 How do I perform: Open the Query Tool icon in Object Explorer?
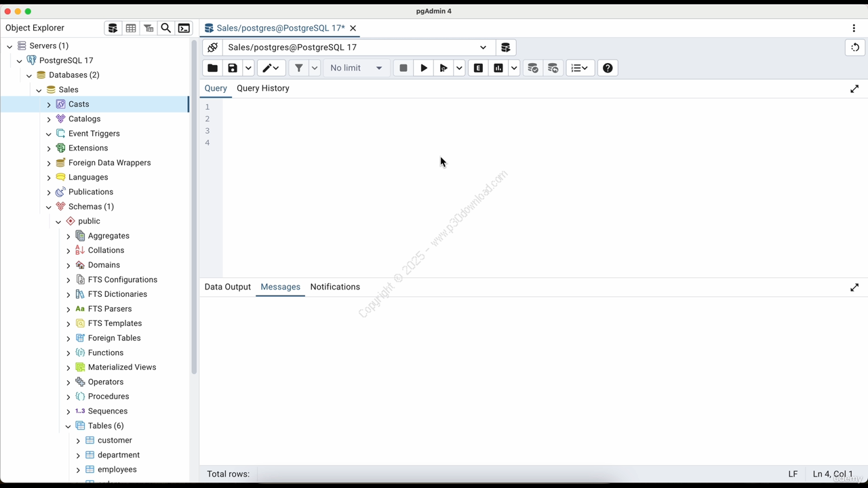pyautogui.click(x=113, y=28)
